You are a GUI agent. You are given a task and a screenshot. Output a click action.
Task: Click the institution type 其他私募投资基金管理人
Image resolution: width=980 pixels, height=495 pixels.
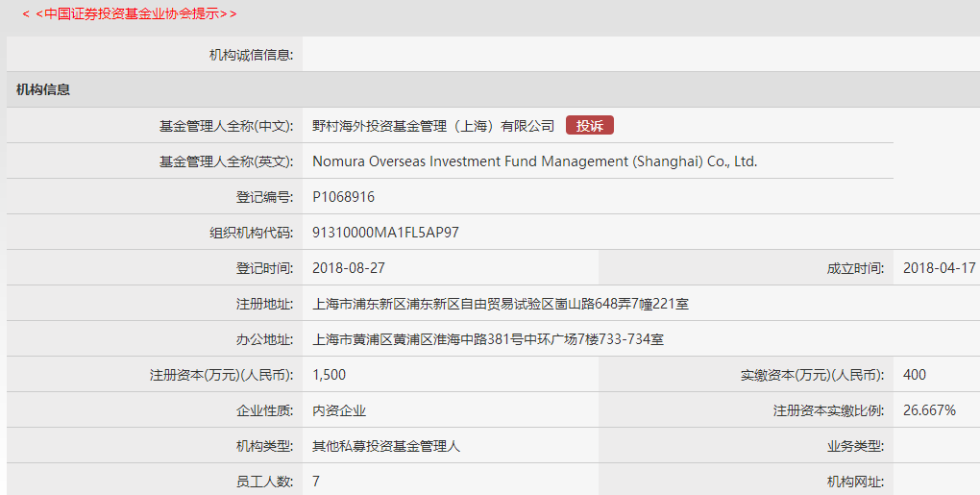(x=385, y=446)
